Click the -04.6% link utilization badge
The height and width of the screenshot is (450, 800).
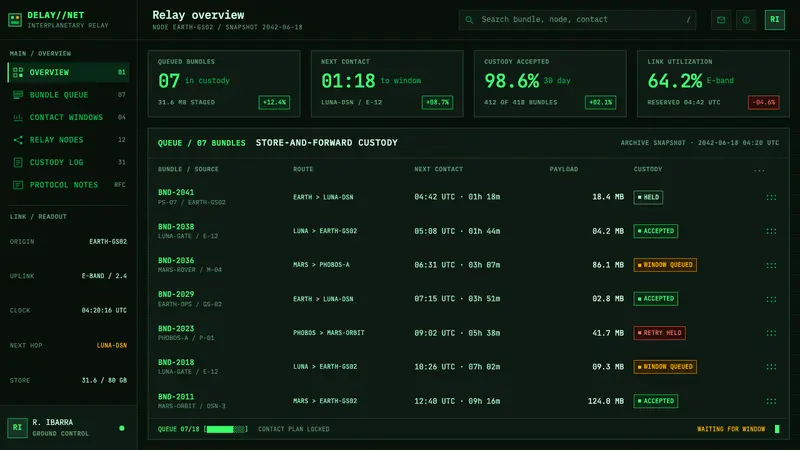[x=764, y=103]
